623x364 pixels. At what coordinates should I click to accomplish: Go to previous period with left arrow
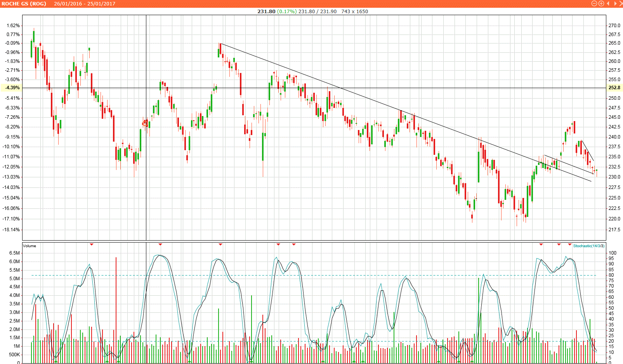click(x=608, y=3)
